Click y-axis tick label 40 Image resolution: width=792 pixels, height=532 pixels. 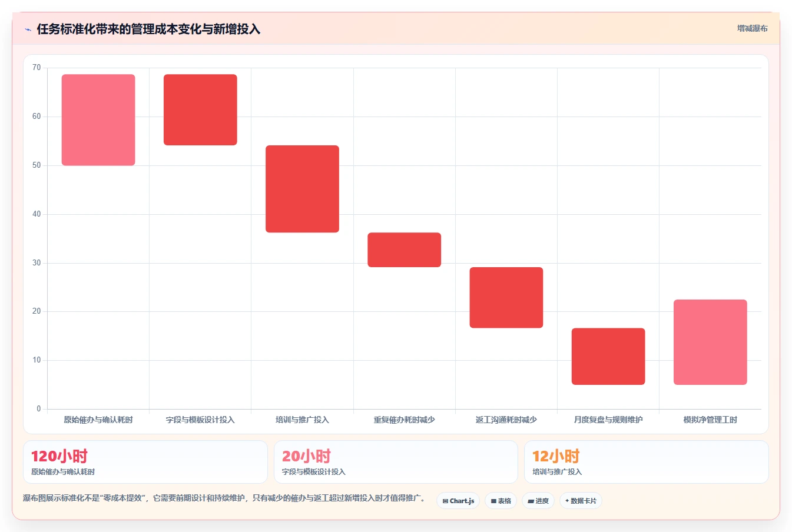pyautogui.click(x=37, y=214)
